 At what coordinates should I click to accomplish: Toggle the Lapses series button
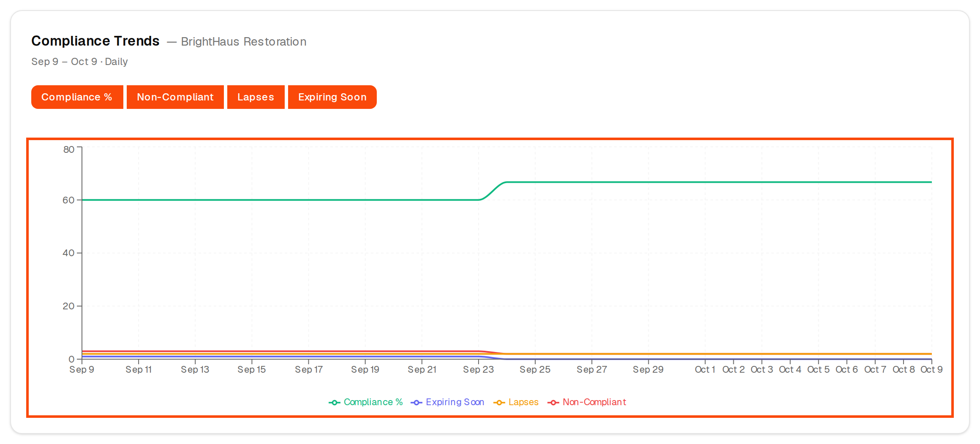(x=256, y=97)
